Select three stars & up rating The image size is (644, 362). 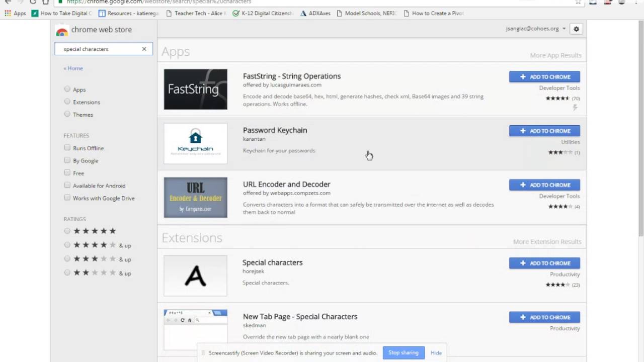click(67, 259)
